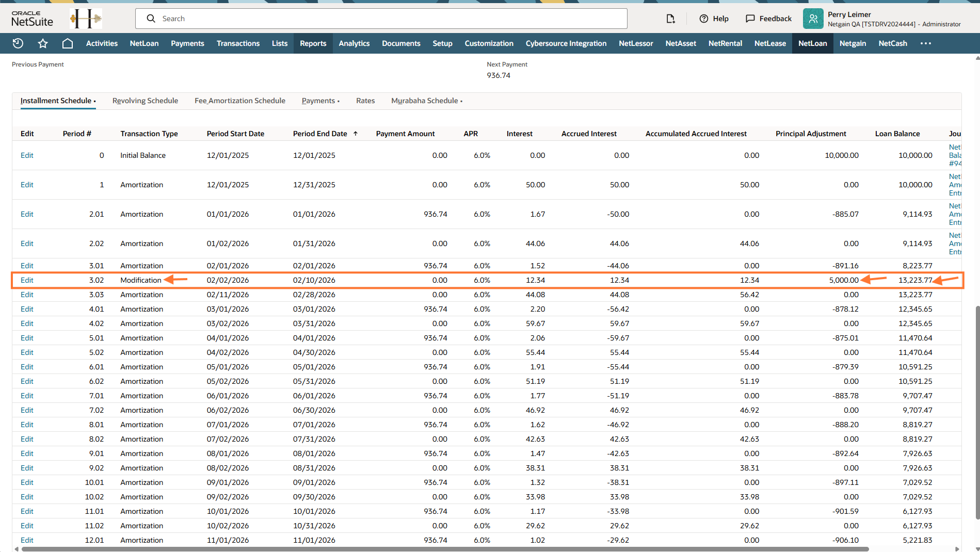Expand the more menus ellipsis in navigation
980x552 pixels.
click(x=926, y=43)
